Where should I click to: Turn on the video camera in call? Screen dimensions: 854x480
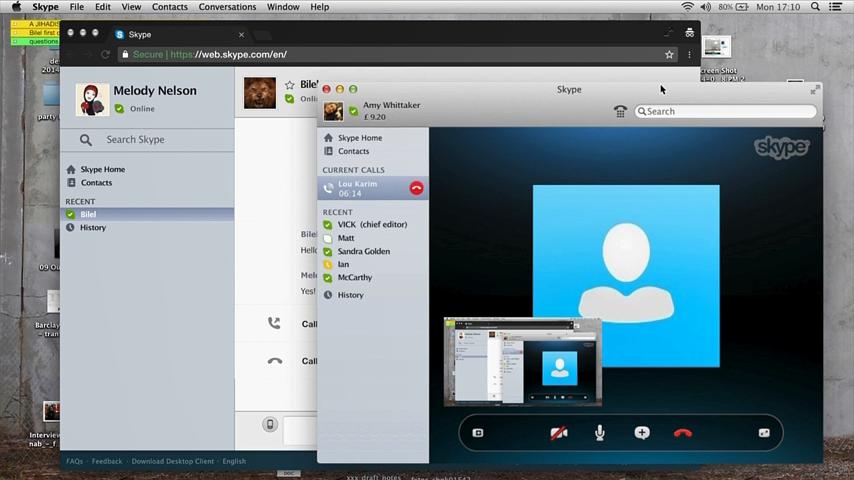[x=559, y=433]
